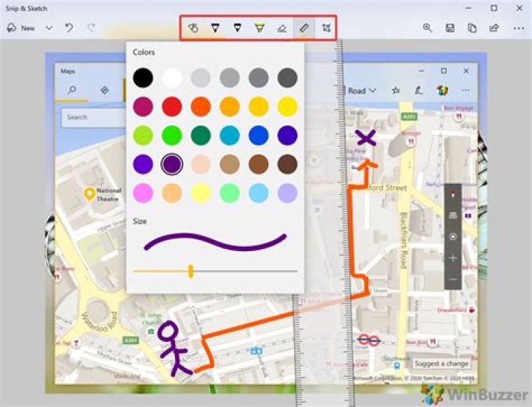Viewport: 532px width, 407px height.
Task: Choose the light blue pastel swatch
Action: pyautogui.click(x=259, y=193)
